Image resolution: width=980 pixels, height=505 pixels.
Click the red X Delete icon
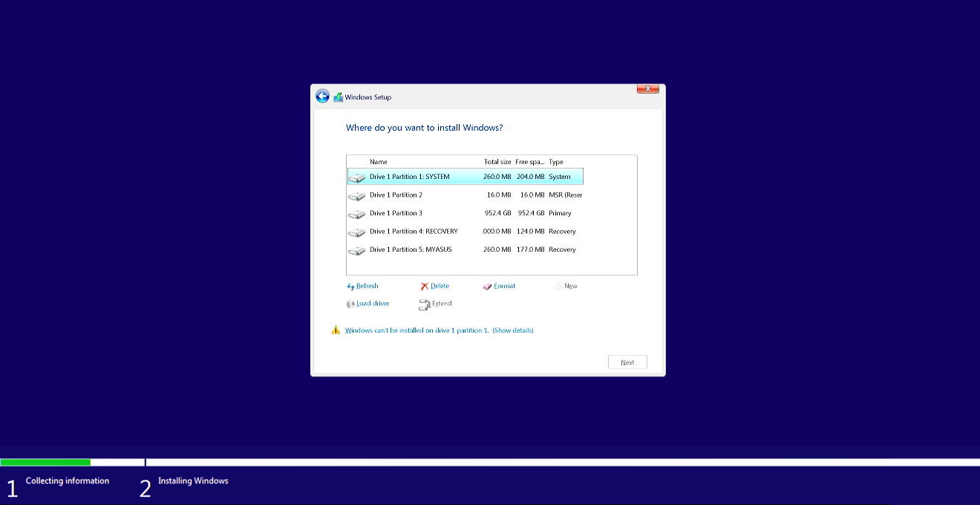pyautogui.click(x=425, y=286)
